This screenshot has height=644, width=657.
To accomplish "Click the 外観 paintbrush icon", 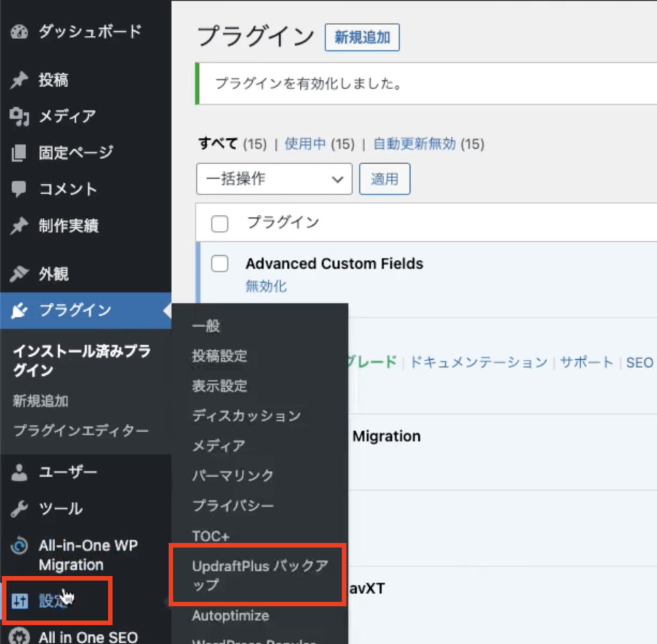I will click(20, 275).
